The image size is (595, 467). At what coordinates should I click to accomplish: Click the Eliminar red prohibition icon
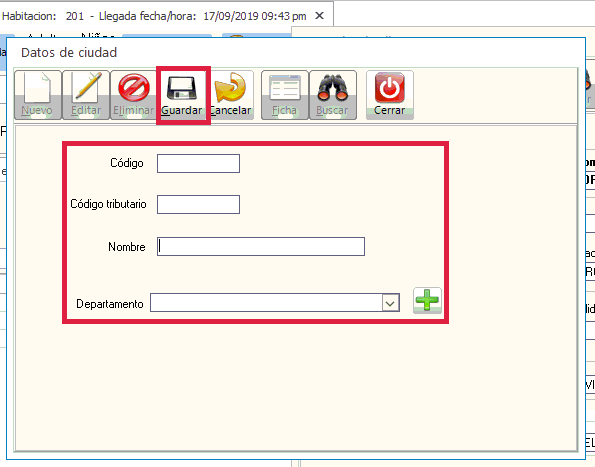point(134,88)
